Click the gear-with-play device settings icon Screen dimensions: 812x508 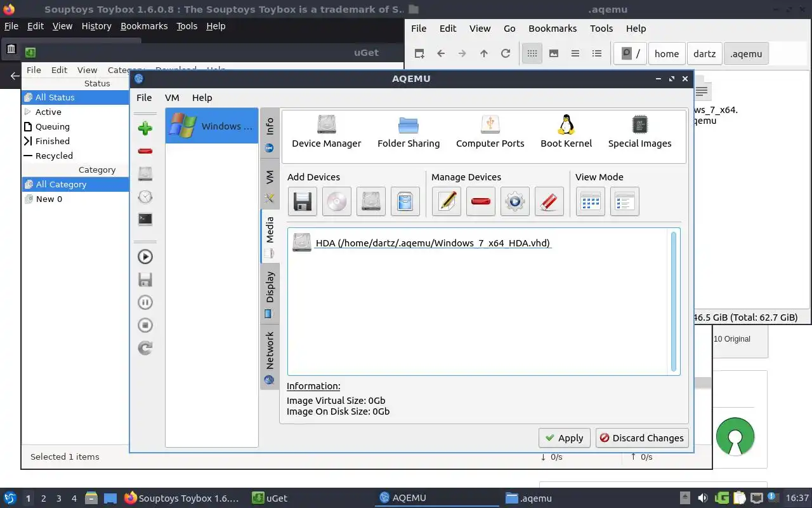[x=514, y=202]
